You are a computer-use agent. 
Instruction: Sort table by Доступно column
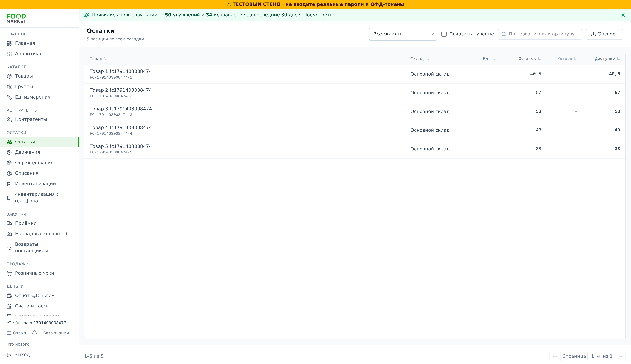pyautogui.click(x=607, y=59)
